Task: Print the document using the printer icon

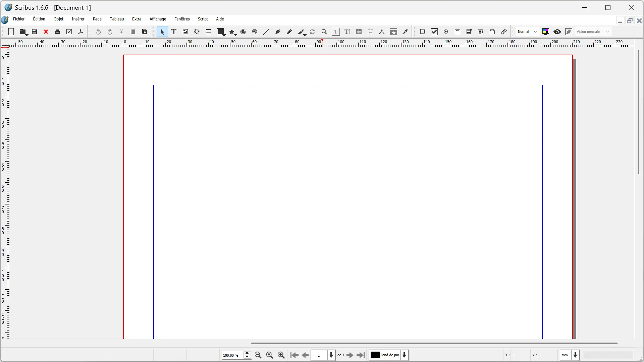Action: 58,32
